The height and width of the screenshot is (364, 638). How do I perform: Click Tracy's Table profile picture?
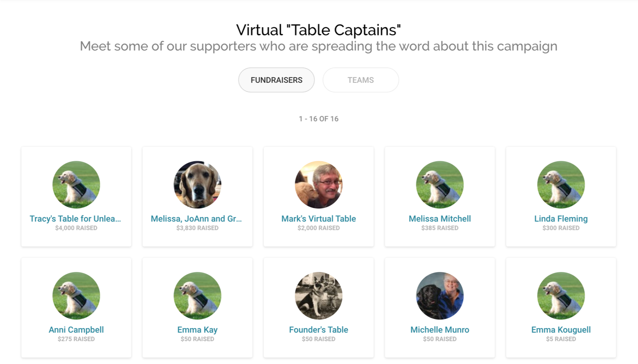pyautogui.click(x=76, y=185)
